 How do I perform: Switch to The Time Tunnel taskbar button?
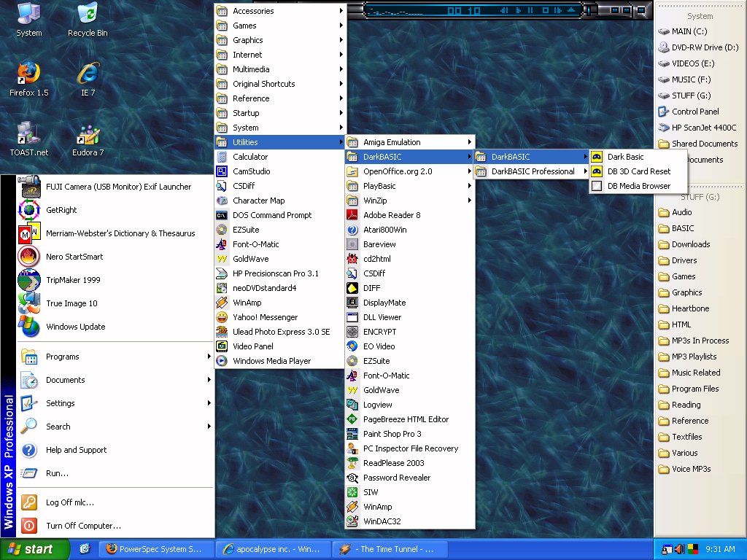point(390,549)
